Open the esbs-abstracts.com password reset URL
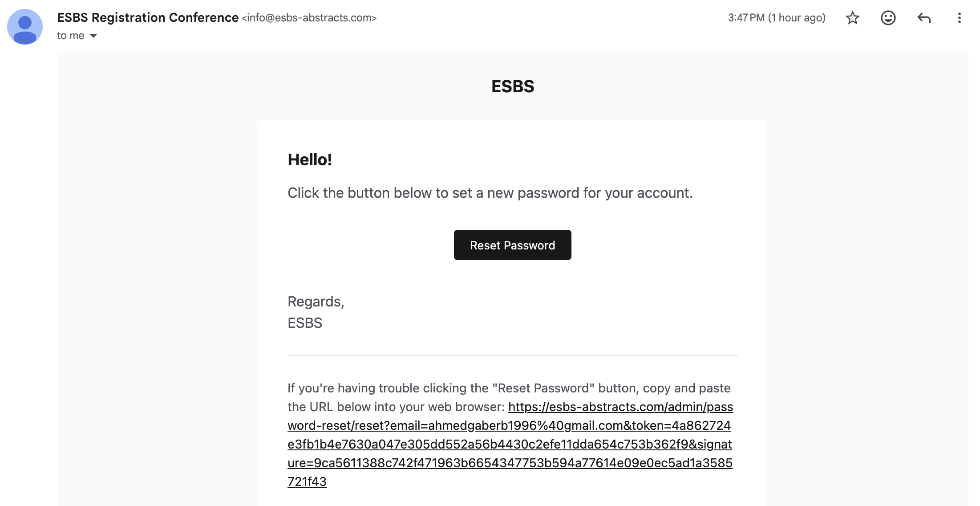This screenshot has height=506, width=980. [510, 444]
